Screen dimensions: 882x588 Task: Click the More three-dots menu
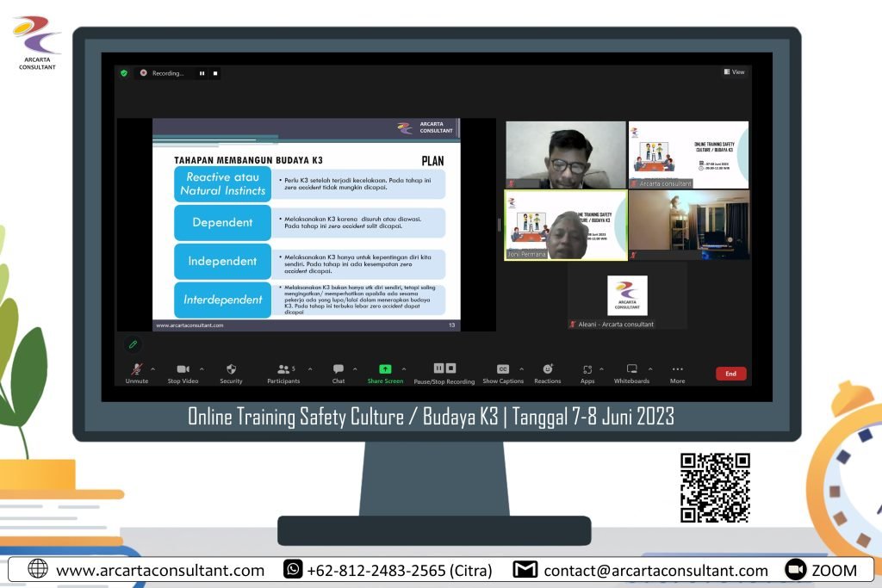[678, 370]
